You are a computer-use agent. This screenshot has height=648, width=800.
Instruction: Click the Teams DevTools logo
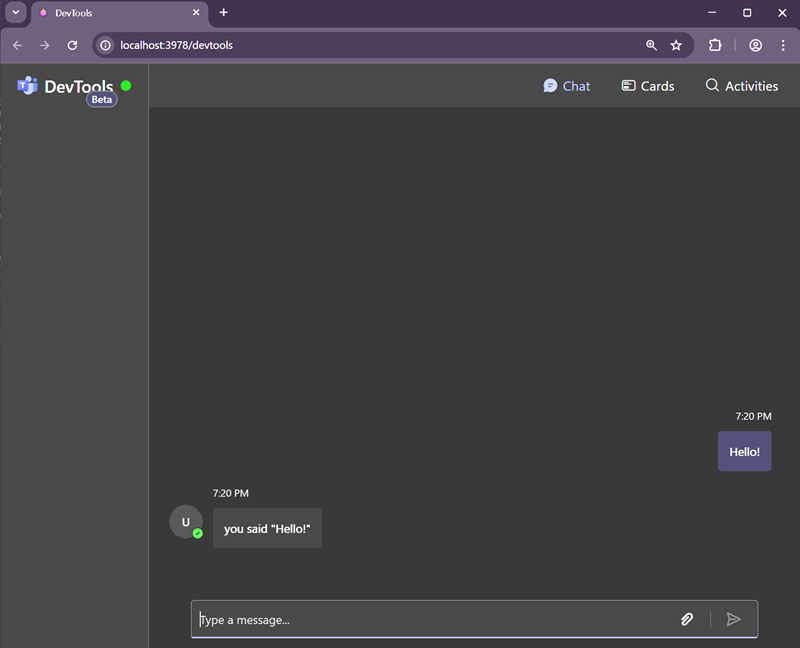(28, 86)
